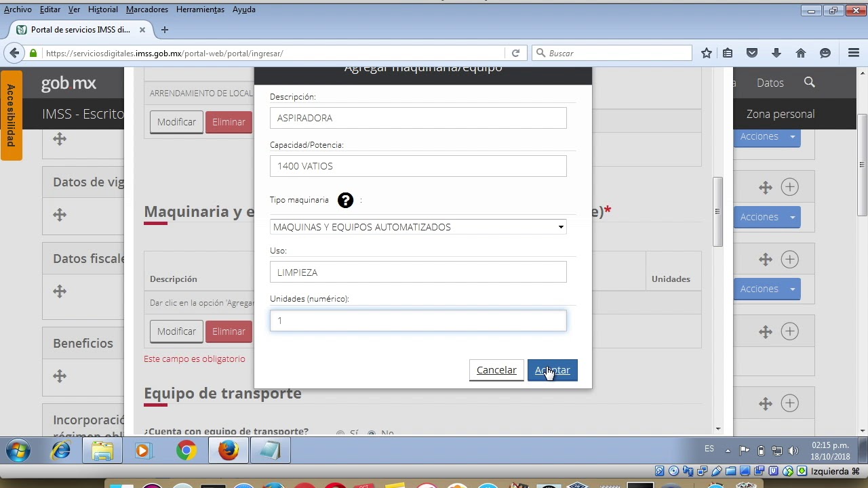This screenshot has width=868, height=488.
Task: Click the gob.mx logo
Action: click(68, 83)
